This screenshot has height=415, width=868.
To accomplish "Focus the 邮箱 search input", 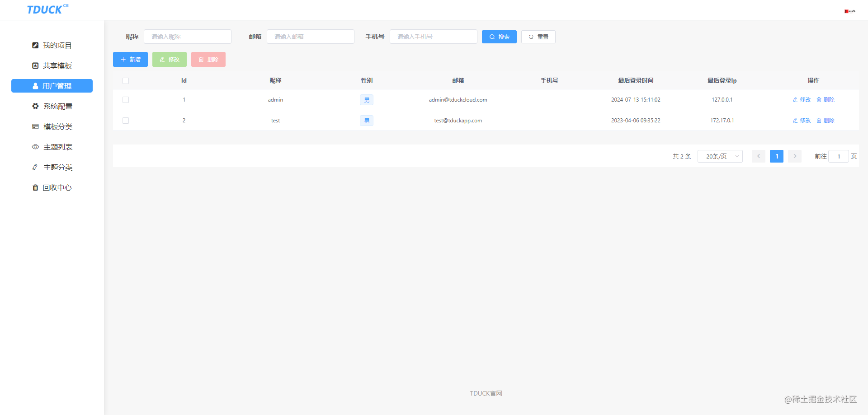I will point(311,37).
